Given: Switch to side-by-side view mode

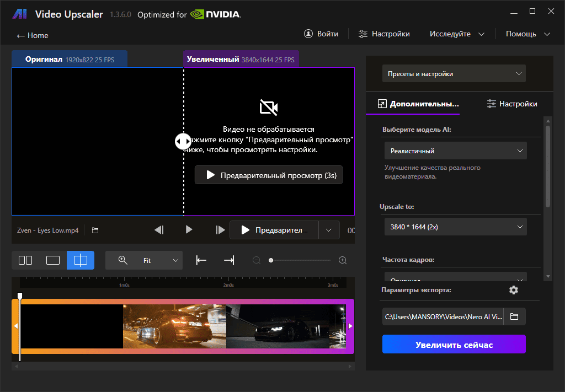Looking at the screenshot, I should tap(25, 260).
